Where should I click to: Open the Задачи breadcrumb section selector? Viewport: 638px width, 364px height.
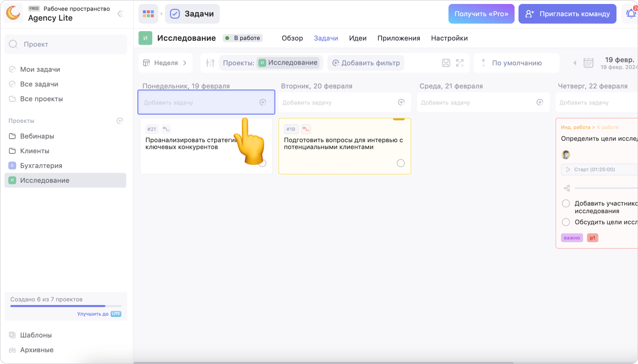pyautogui.click(x=192, y=14)
